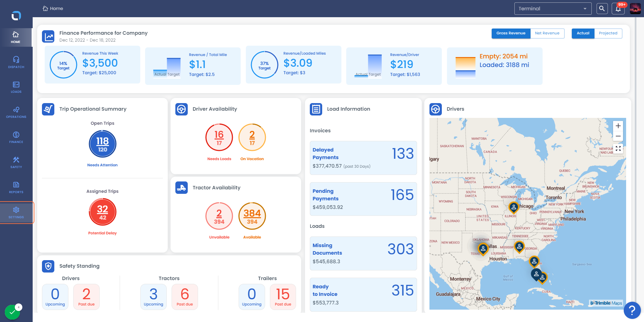Click the driver pin near Chicago
The image size is (644, 322).
(514, 207)
